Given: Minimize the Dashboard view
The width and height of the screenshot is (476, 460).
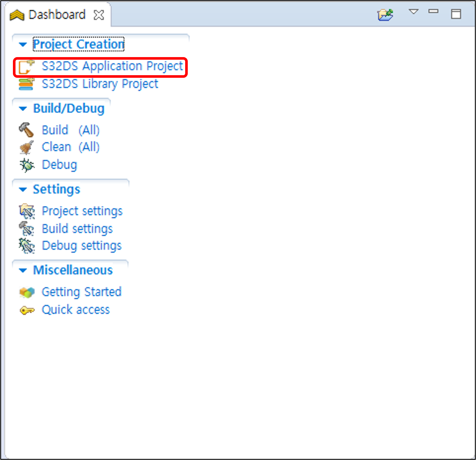Looking at the screenshot, I should coord(433,11).
